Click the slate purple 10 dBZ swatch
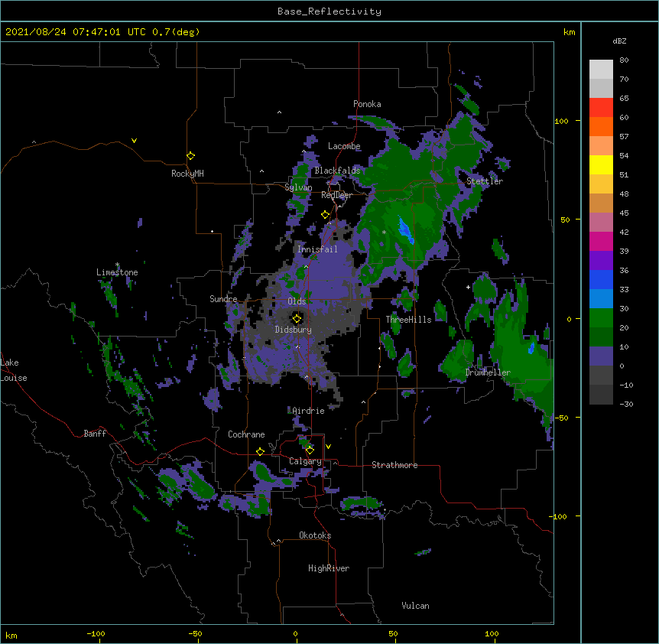 coord(601,356)
